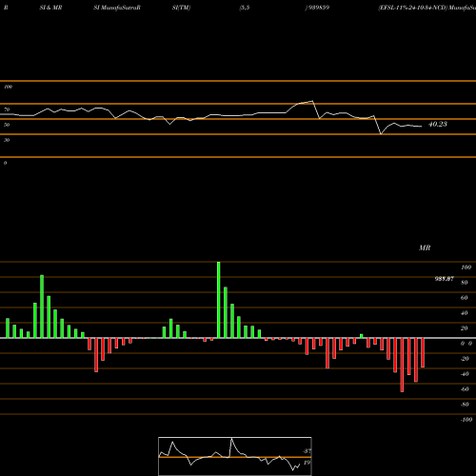Click the MR axis label -80

[465, 405]
